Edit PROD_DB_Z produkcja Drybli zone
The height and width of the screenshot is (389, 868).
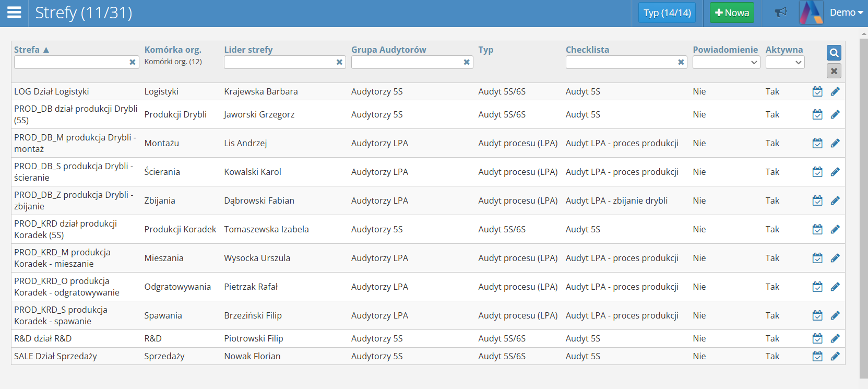click(x=835, y=201)
